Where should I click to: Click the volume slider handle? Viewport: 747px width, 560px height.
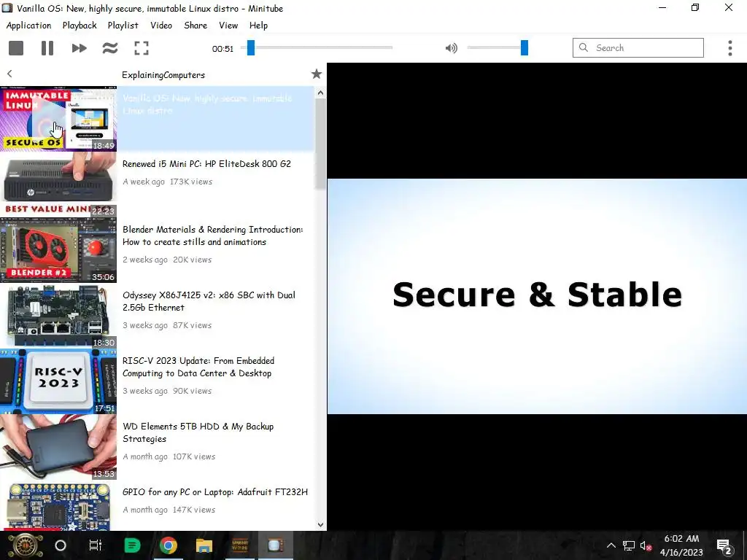click(525, 47)
